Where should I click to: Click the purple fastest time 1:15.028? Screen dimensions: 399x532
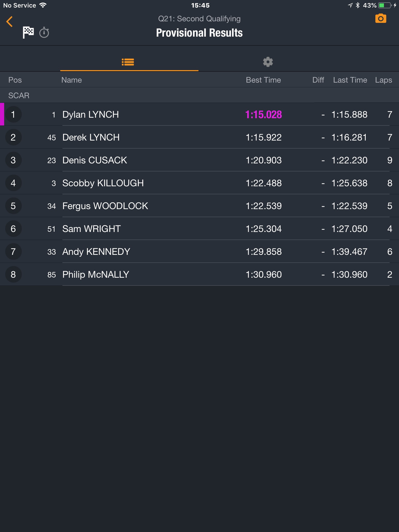263,115
